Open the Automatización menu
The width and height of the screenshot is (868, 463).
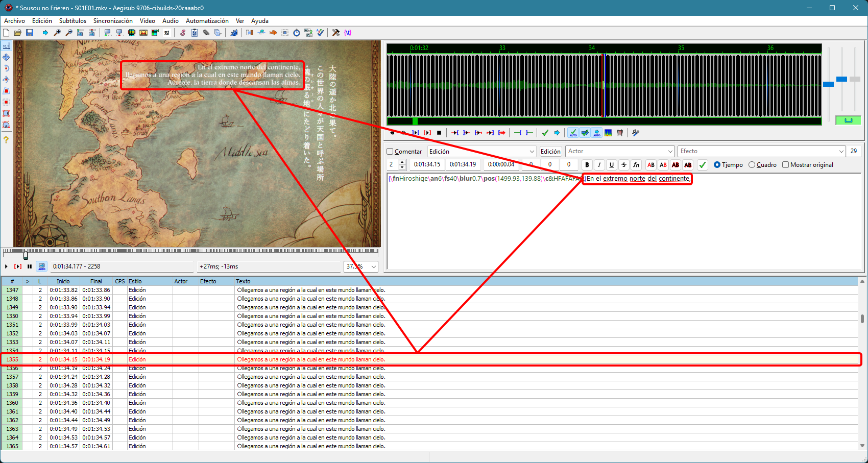click(x=207, y=21)
